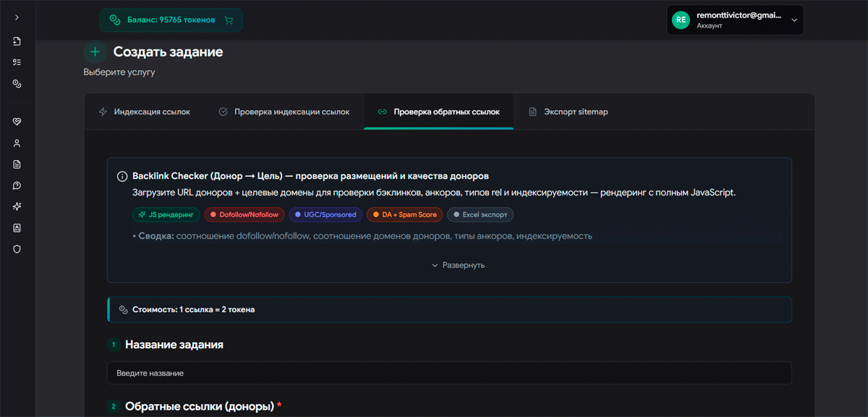Screen dimensions: 868x417
Task: Select the shield icon in the sidebar
Action: pyautogui.click(x=17, y=248)
